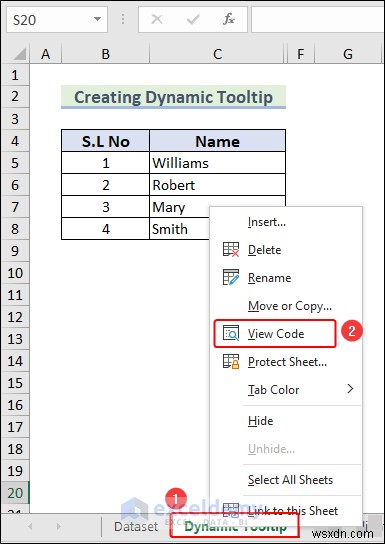Image resolution: width=385 pixels, height=544 pixels.
Task: Click the formula bar options dots handle
Action: [x=123, y=19]
